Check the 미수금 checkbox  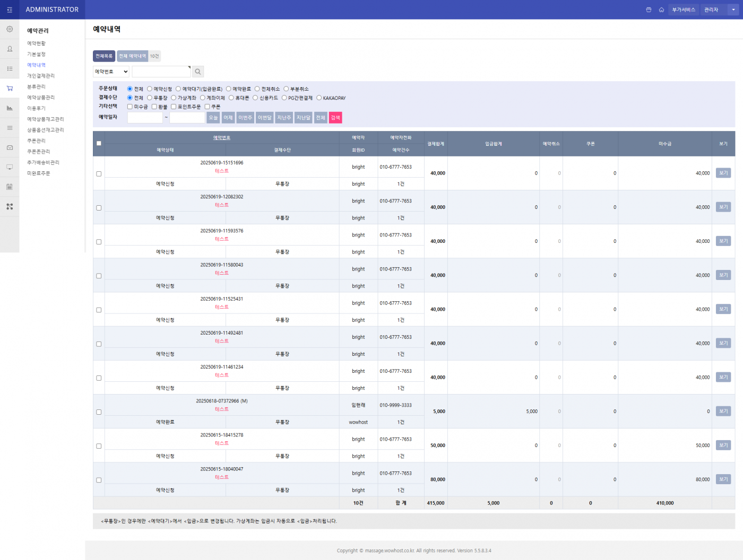130,107
